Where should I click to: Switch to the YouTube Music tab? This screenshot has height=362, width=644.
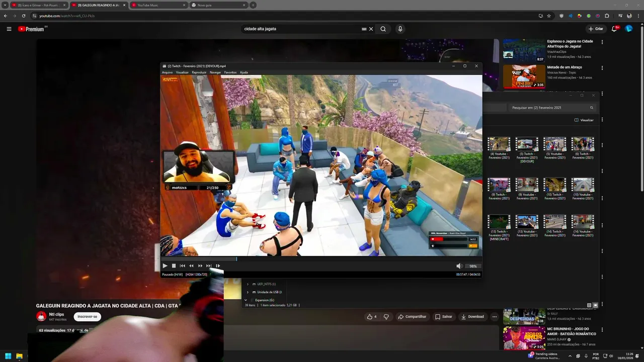click(158, 5)
